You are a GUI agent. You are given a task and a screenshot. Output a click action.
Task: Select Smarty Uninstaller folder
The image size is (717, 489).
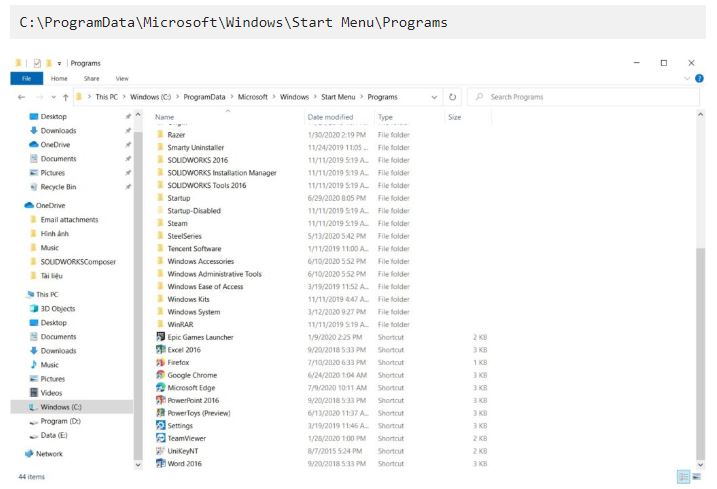tap(195, 147)
